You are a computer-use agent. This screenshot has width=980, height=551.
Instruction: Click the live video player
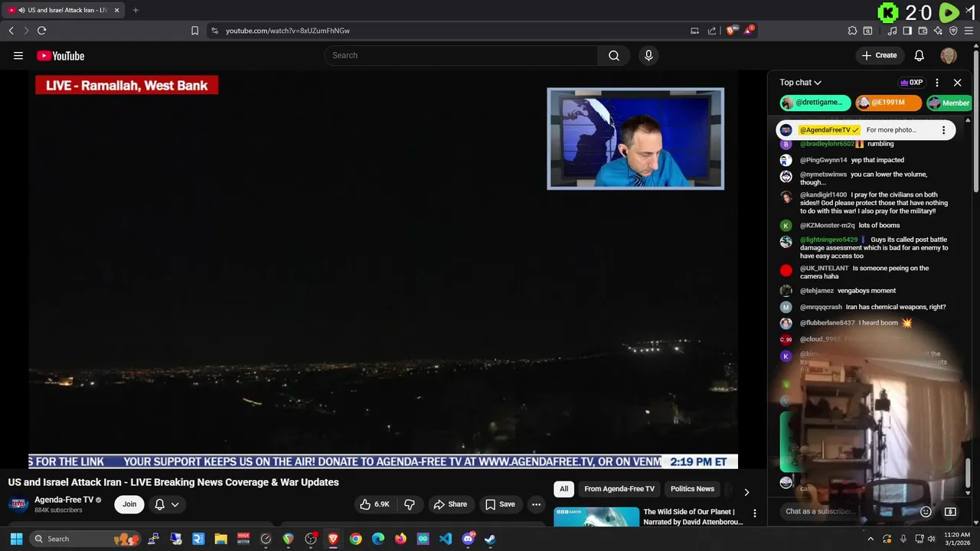click(383, 269)
